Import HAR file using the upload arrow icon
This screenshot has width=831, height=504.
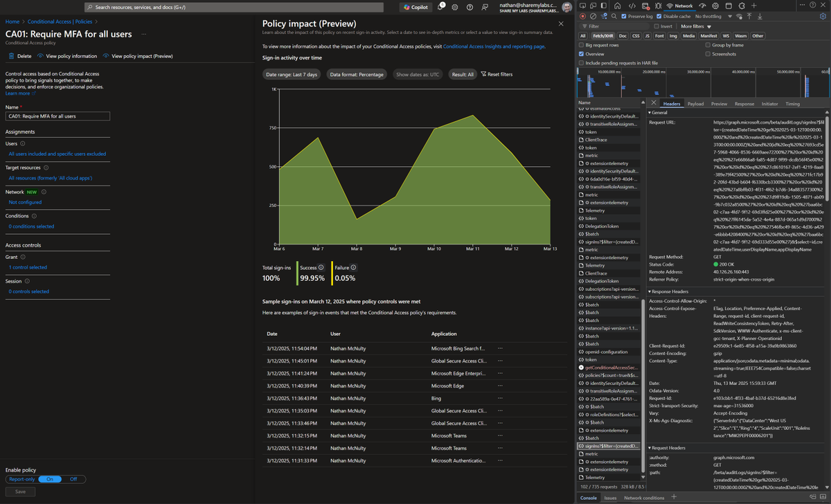749,16
